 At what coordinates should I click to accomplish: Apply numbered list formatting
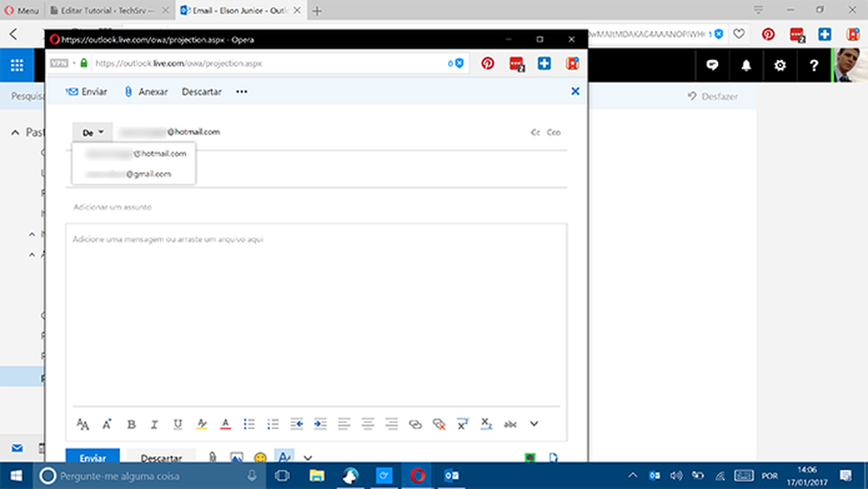(x=273, y=425)
